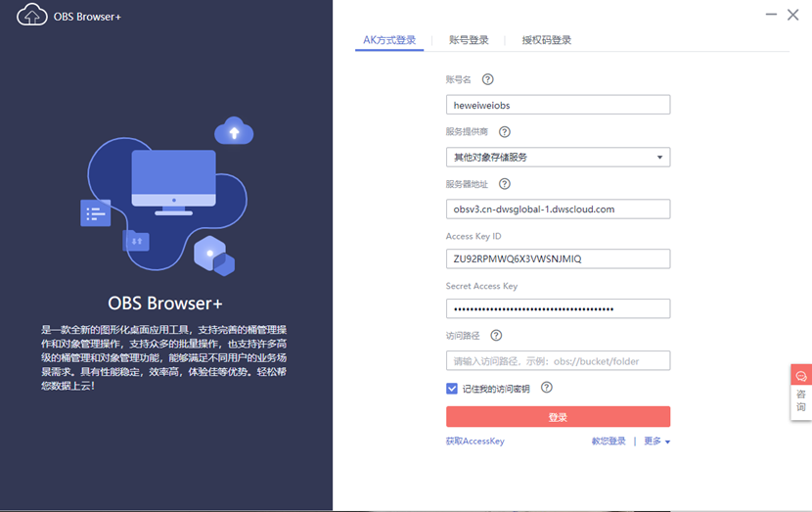The image size is (812, 512).
Task: Click the '账号名' label
Action: click(x=458, y=79)
